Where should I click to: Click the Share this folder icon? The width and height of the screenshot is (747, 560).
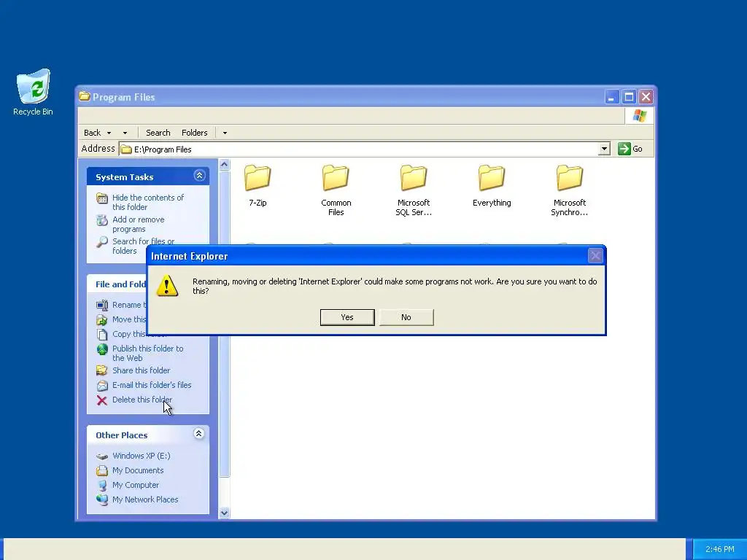click(x=102, y=370)
